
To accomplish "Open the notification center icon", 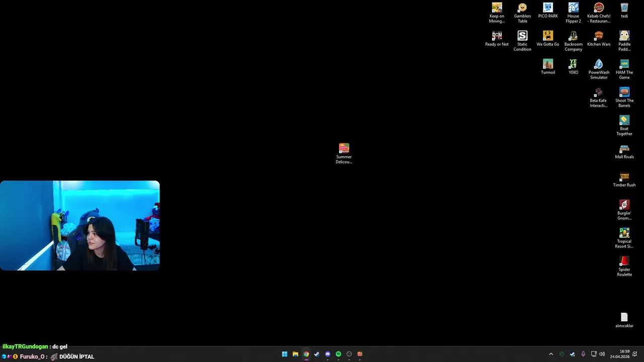I will click(x=635, y=354).
